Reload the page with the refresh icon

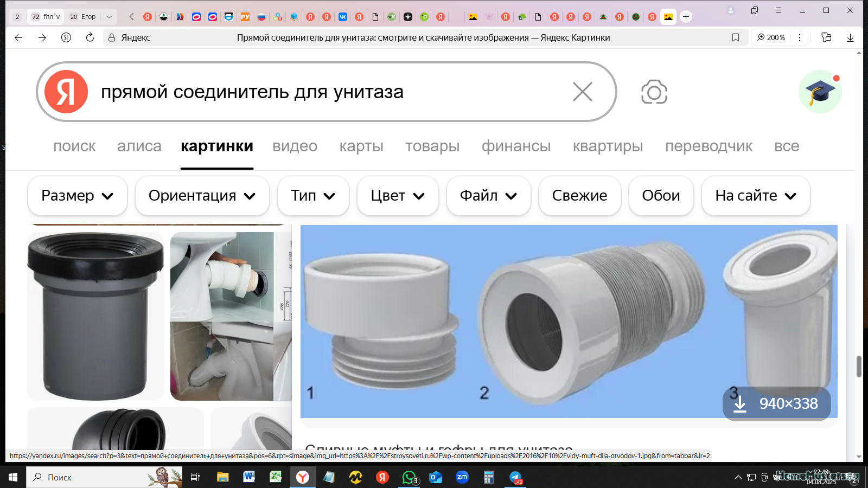click(90, 37)
